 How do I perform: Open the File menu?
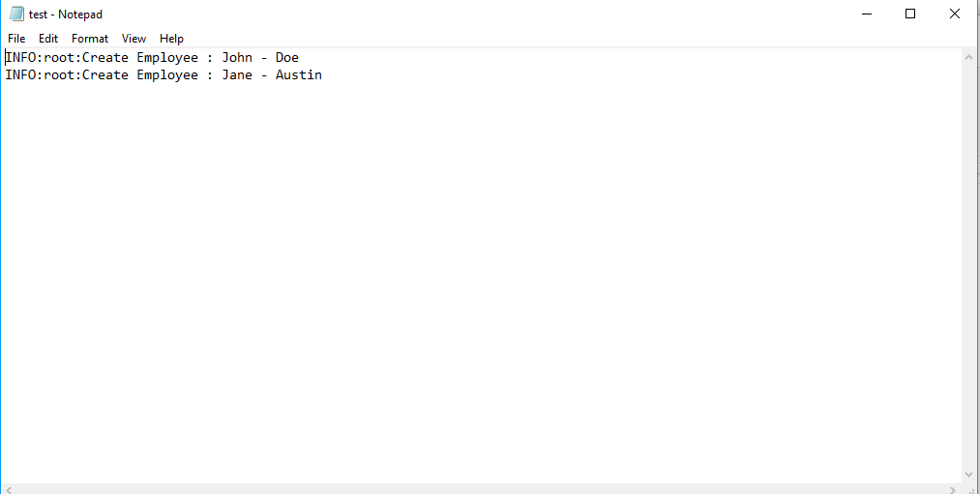[x=16, y=39]
